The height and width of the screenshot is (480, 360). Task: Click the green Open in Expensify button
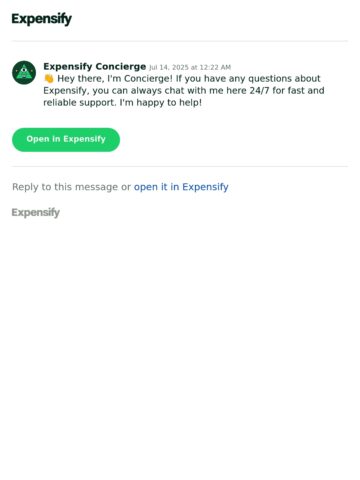click(66, 140)
